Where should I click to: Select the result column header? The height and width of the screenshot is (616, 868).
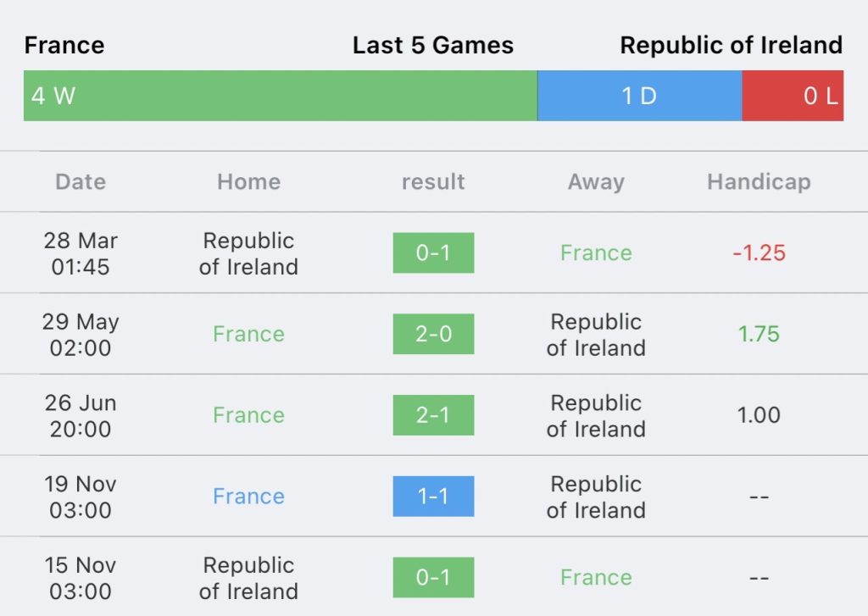click(x=433, y=181)
